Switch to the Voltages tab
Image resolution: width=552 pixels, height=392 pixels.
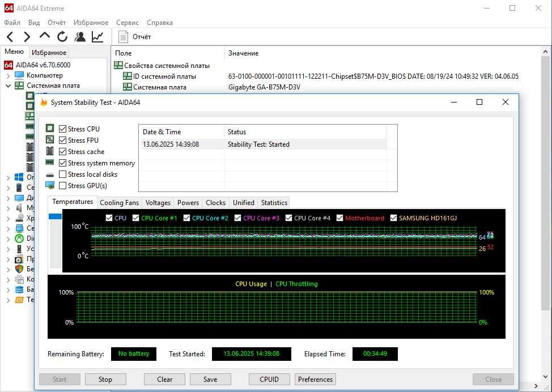158,203
